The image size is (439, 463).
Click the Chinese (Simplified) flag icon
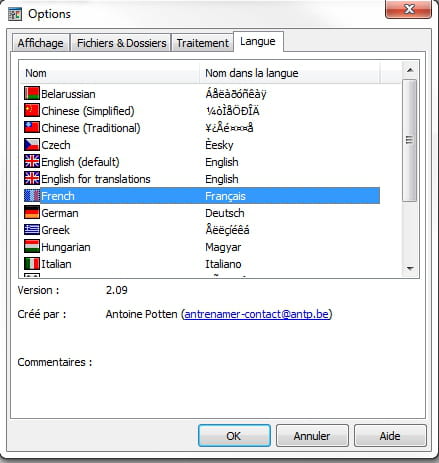click(x=32, y=111)
